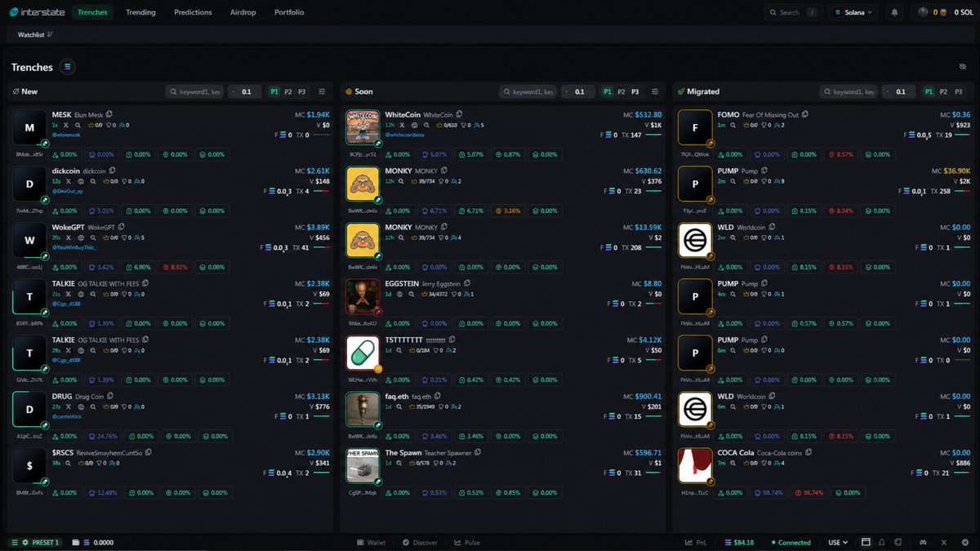Screen dimensions: 980x551
Task: Click keyword filter in Migrated column
Action: (x=849, y=91)
